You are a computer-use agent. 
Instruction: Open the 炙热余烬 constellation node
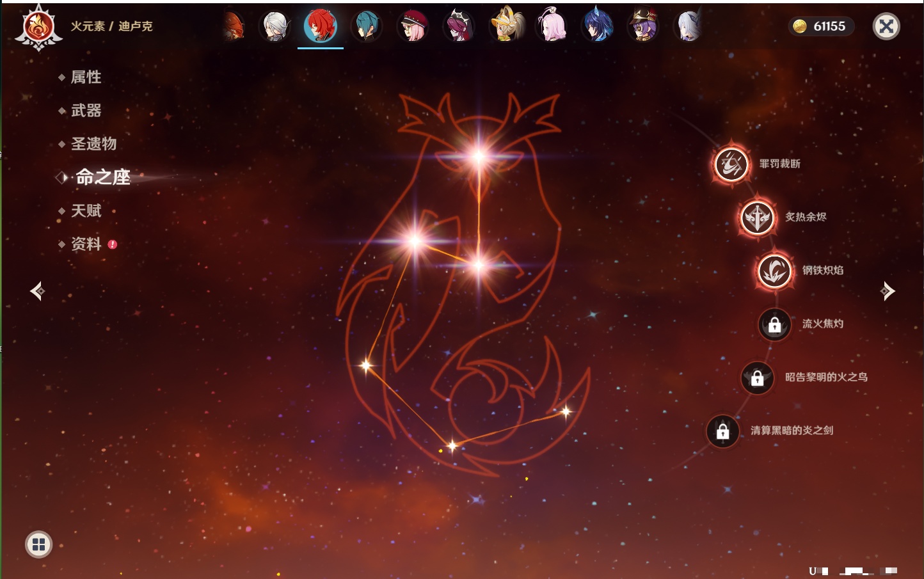[758, 218]
